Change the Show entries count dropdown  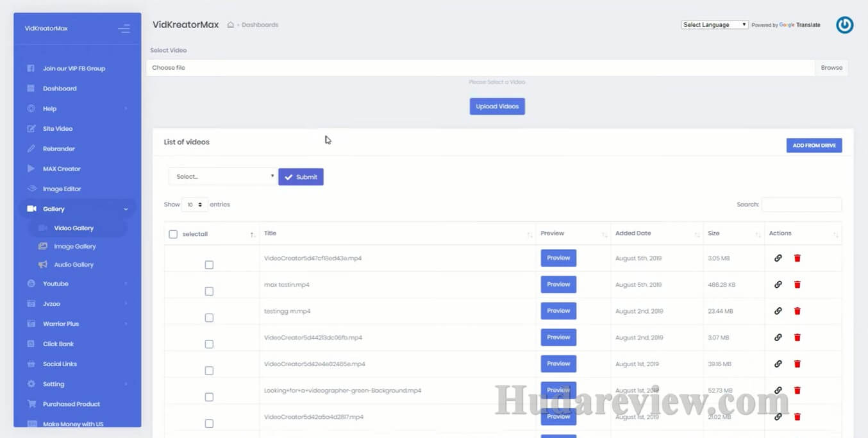click(194, 205)
